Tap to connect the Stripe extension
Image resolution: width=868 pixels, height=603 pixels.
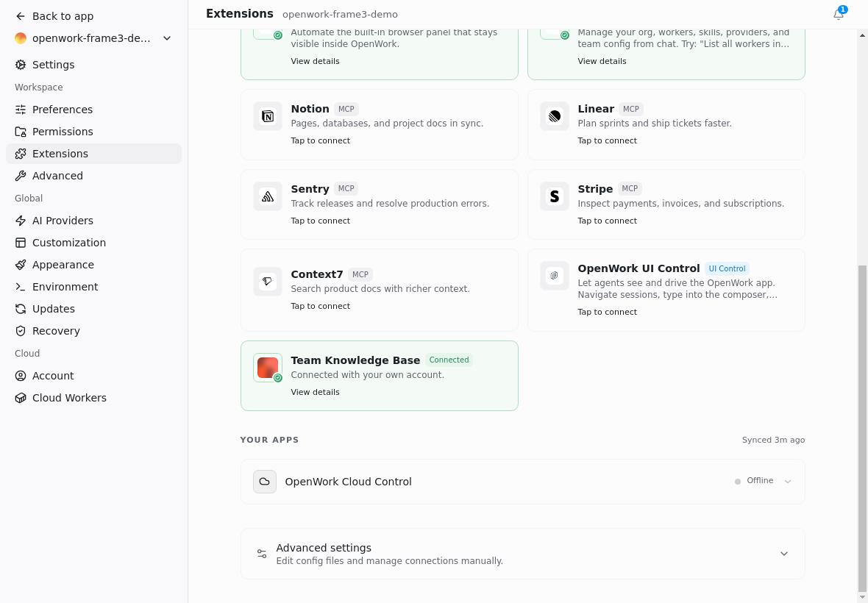608,221
